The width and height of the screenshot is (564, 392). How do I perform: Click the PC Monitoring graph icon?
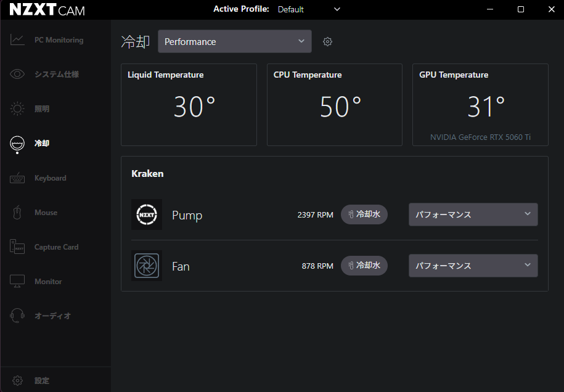tap(17, 39)
